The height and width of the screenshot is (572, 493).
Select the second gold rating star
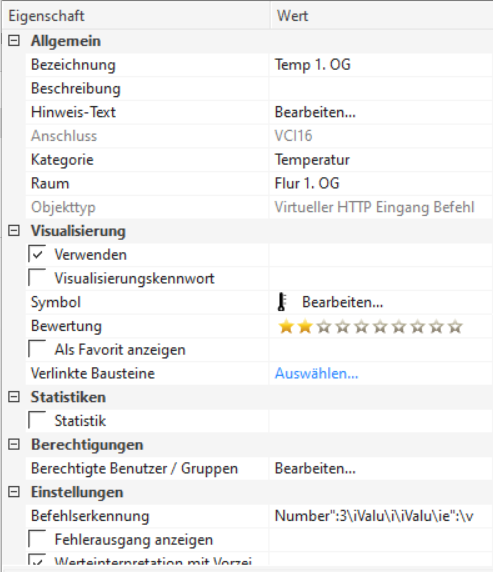coord(305,326)
